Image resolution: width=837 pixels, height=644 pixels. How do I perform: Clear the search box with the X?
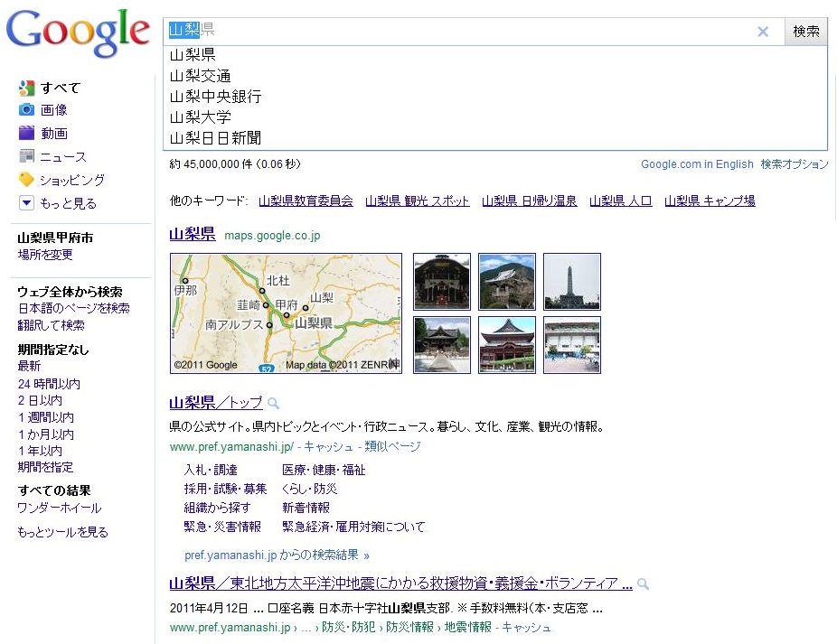click(x=763, y=32)
